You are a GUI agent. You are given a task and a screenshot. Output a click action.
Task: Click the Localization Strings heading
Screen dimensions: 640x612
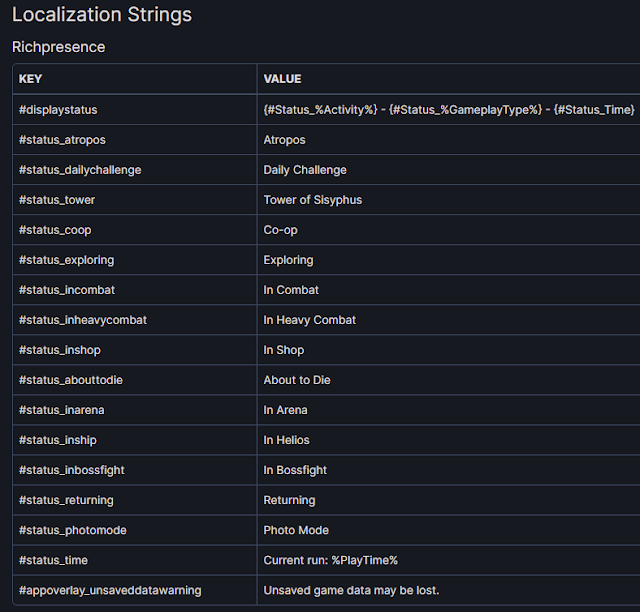coord(102,15)
